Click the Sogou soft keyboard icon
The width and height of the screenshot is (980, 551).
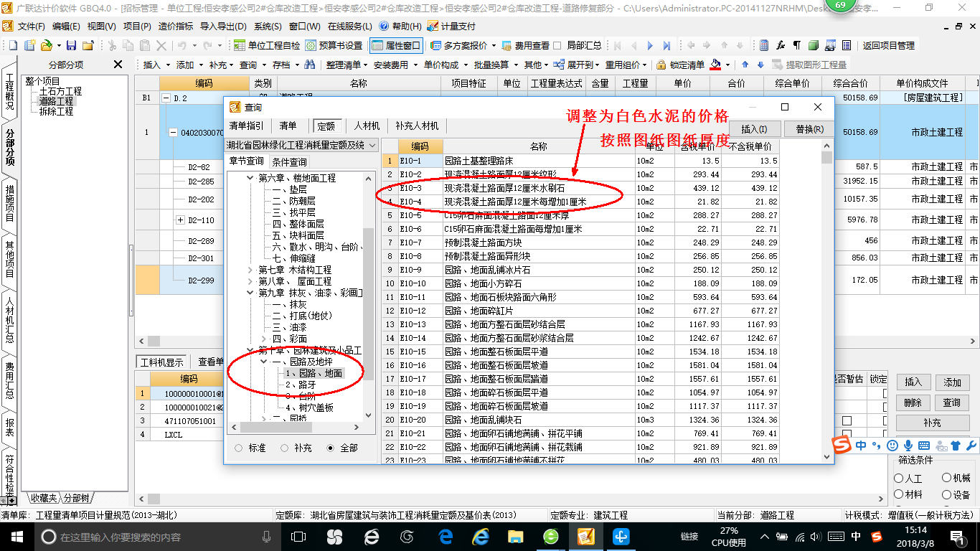[x=924, y=446]
